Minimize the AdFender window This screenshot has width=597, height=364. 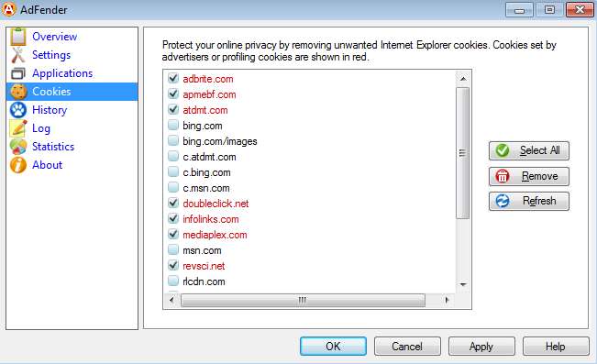[x=519, y=10]
